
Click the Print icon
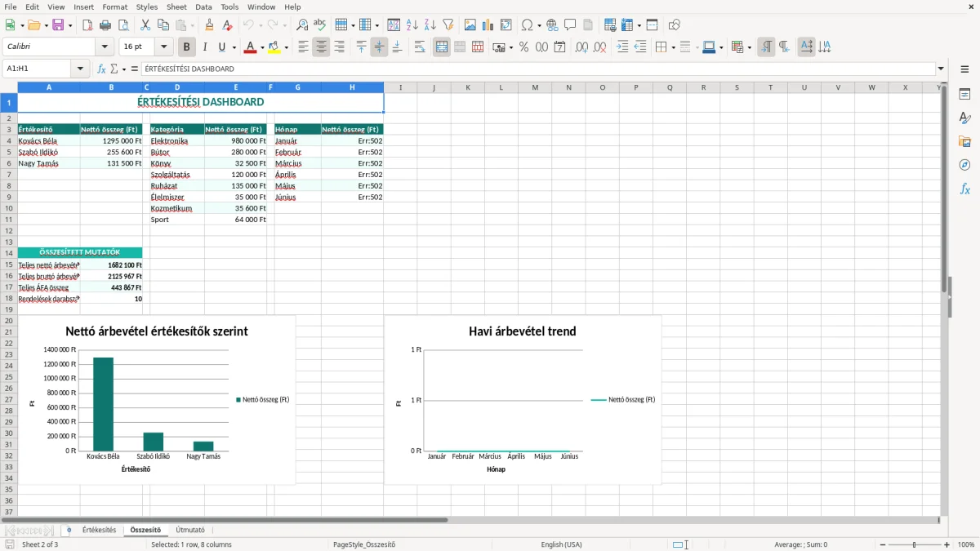[x=105, y=25]
